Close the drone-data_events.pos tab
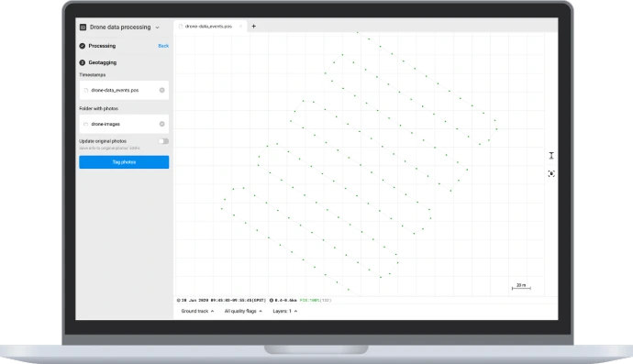 click(x=240, y=27)
